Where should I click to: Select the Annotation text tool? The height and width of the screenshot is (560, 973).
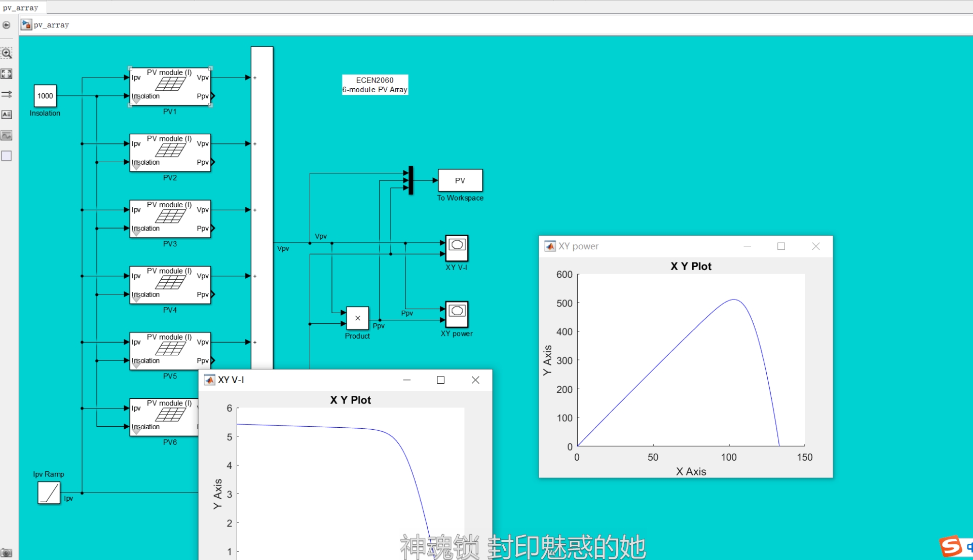coord(7,115)
